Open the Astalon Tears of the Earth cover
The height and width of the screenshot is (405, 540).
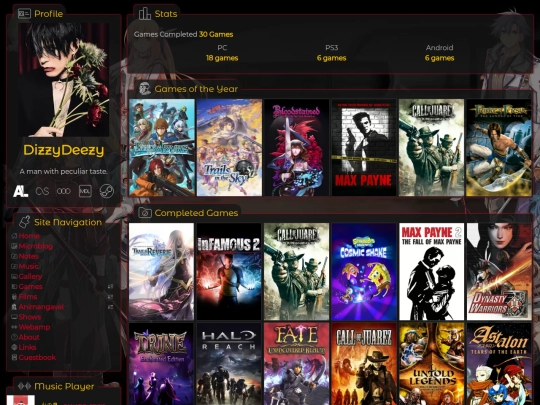[x=499, y=364]
